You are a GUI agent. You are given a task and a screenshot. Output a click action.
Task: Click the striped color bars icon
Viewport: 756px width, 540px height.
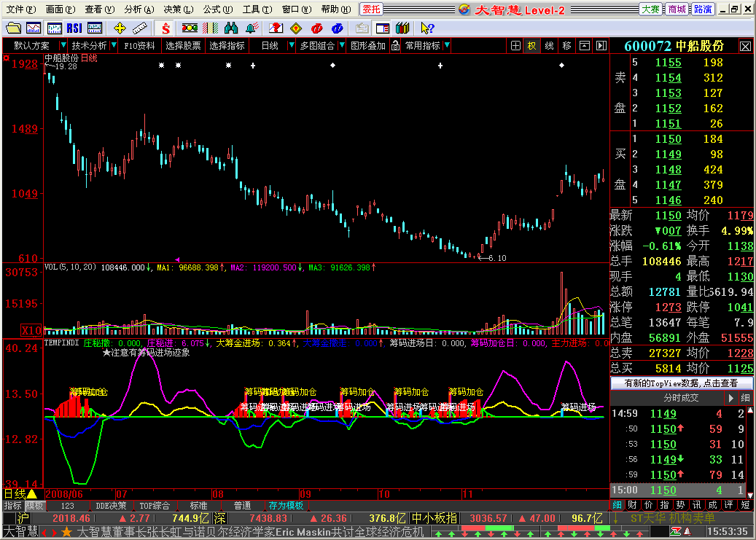(210, 28)
